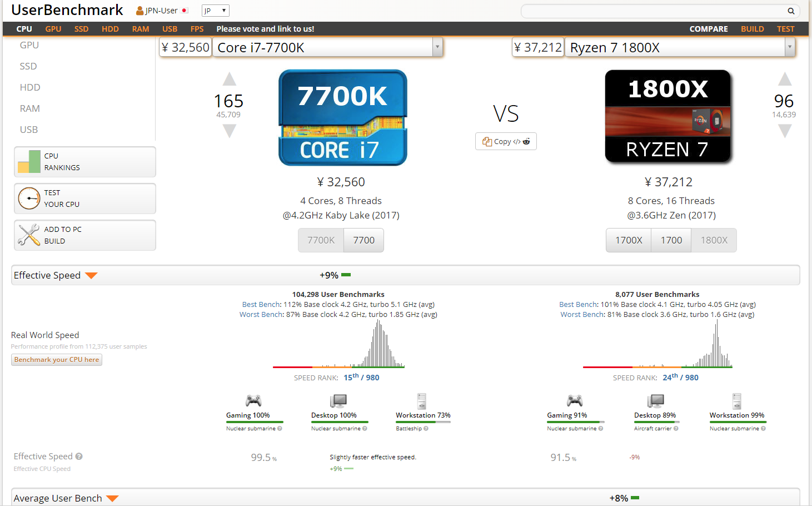Viewport: 812px width, 506px height.
Task: Click the Copy comparison button
Action: 506,141
